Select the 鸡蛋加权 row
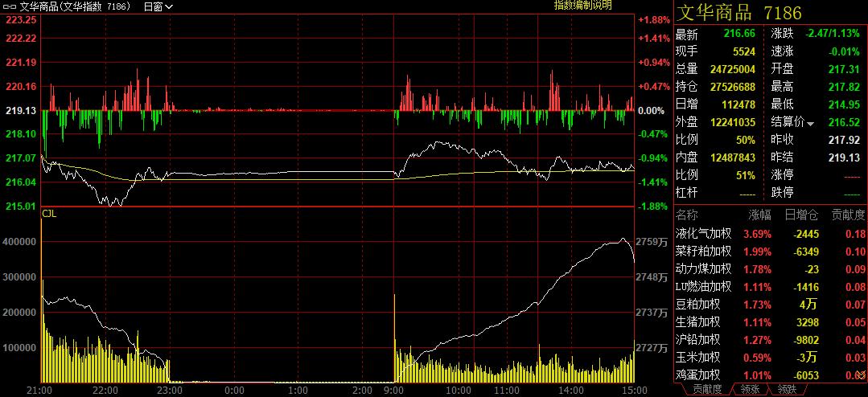 click(771, 374)
